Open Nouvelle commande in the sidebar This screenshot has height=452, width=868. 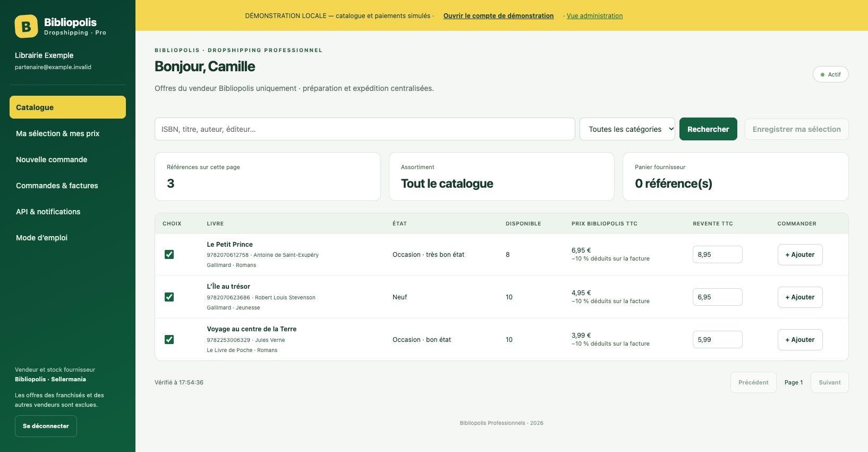(67, 160)
